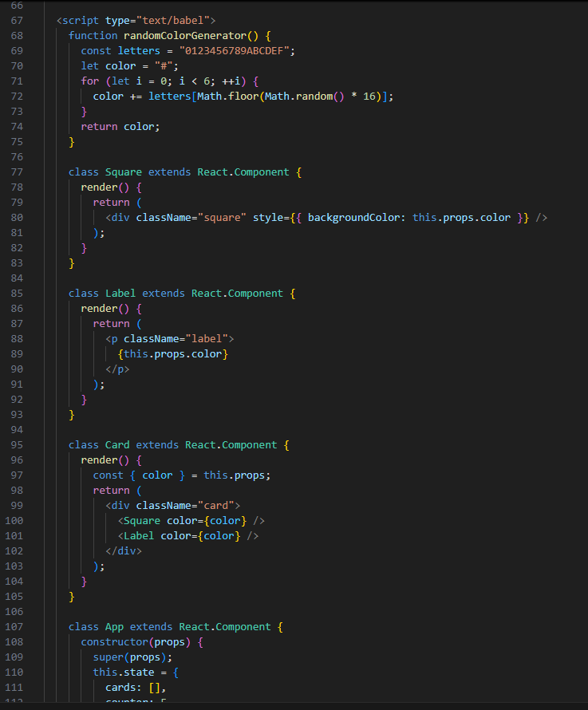Click render() on line 78
The width and height of the screenshot is (588, 710).
tap(105, 187)
